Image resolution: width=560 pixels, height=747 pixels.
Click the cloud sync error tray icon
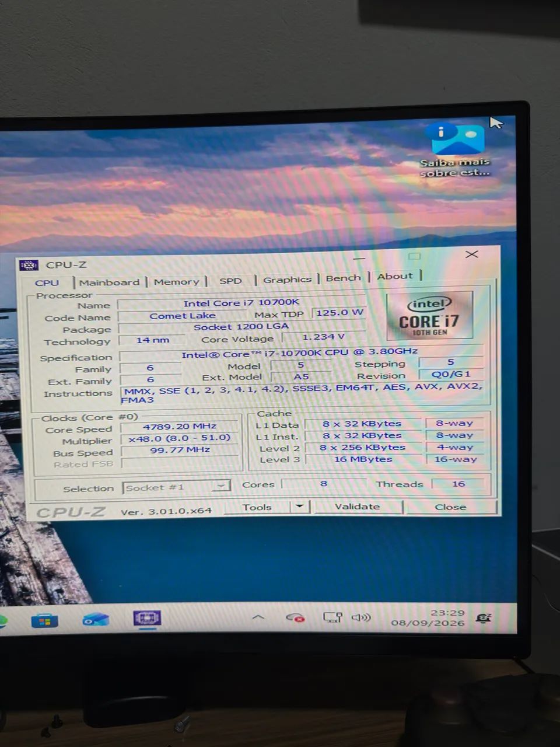pyautogui.click(x=295, y=617)
